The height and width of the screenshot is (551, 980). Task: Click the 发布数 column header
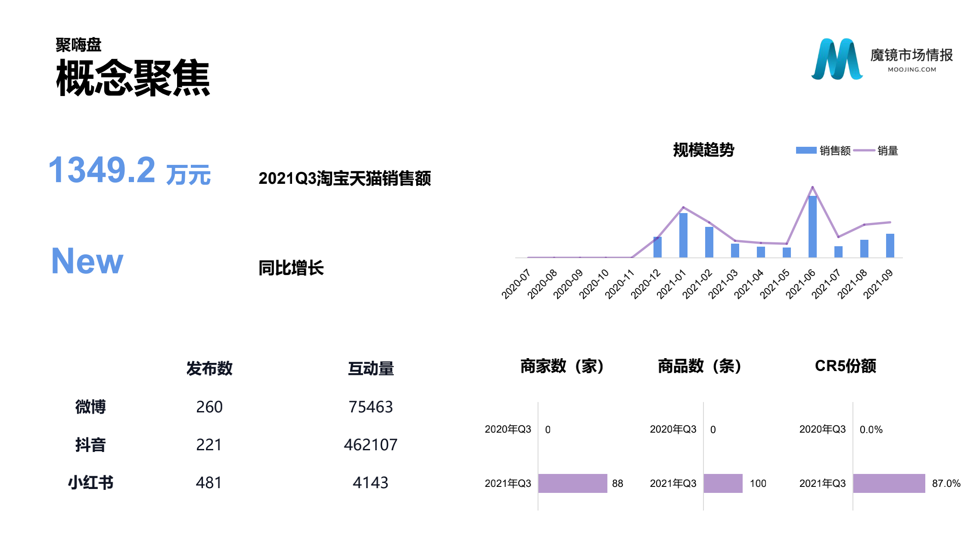tap(209, 368)
